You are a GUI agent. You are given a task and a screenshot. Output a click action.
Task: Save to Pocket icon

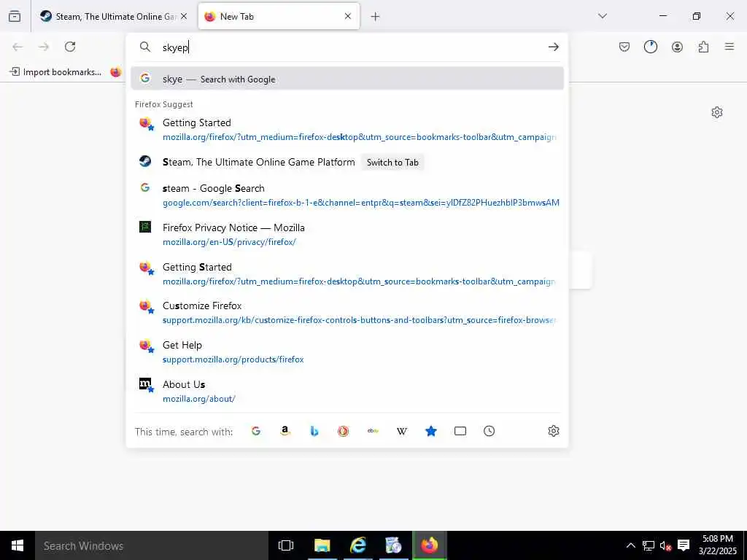(624, 47)
